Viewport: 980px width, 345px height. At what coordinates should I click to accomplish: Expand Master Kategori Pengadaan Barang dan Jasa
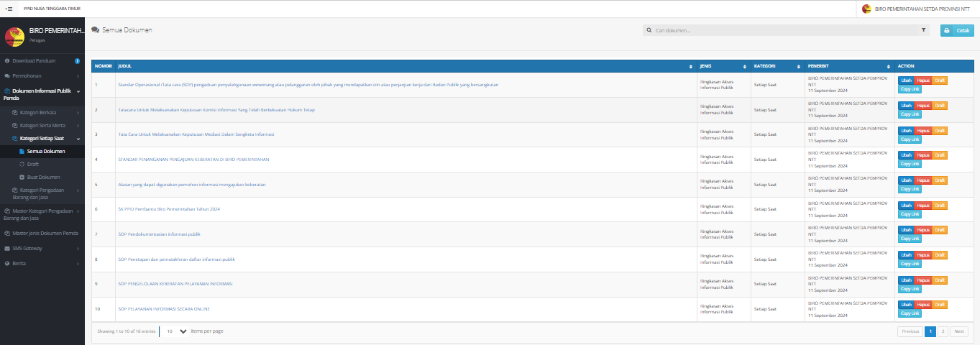(42, 214)
